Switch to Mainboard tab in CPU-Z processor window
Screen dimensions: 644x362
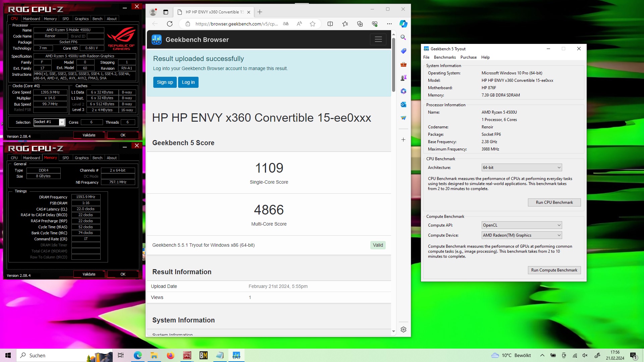click(32, 19)
